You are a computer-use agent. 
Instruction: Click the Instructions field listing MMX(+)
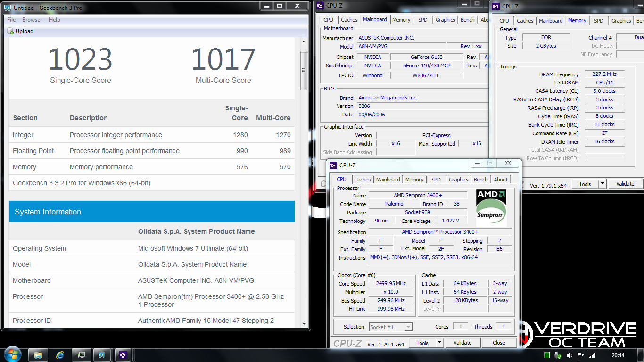(x=440, y=260)
